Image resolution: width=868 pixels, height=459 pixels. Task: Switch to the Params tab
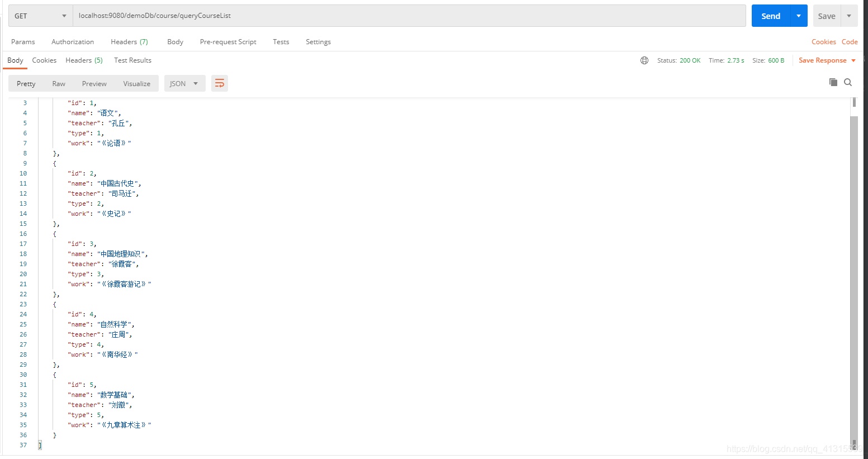(x=23, y=41)
